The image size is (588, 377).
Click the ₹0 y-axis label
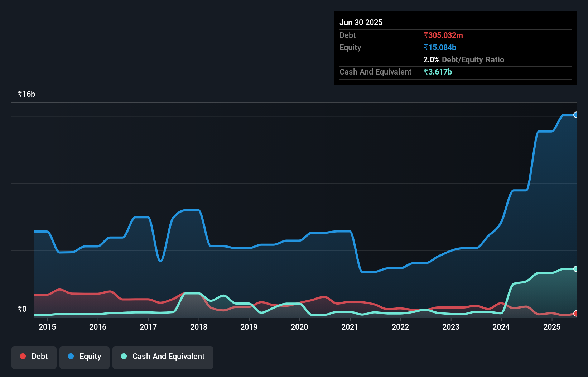(22, 309)
